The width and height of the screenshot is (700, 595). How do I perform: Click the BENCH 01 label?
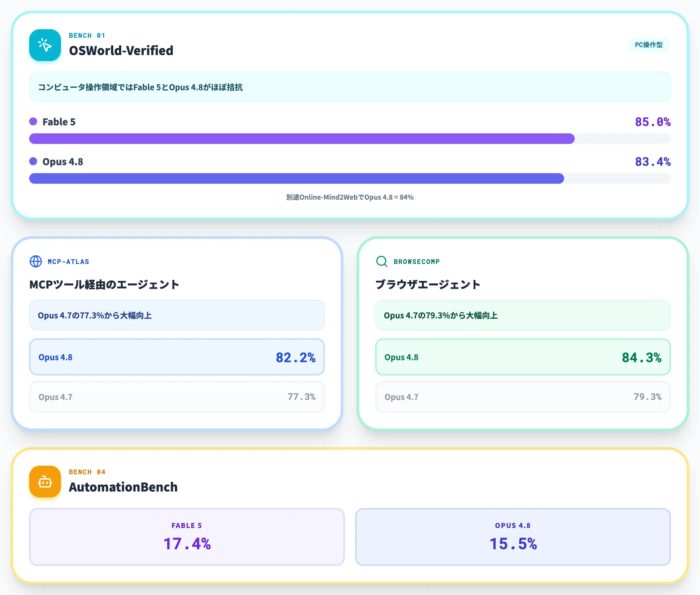pos(87,35)
